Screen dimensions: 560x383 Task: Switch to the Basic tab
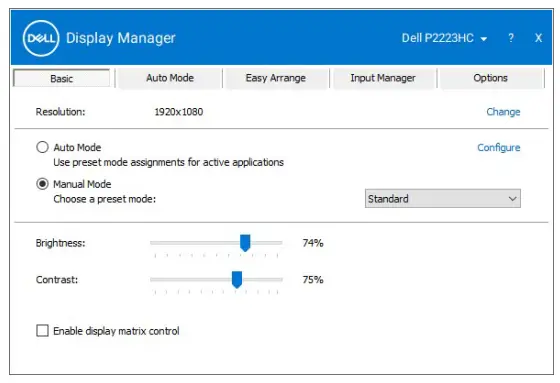coord(61,78)
